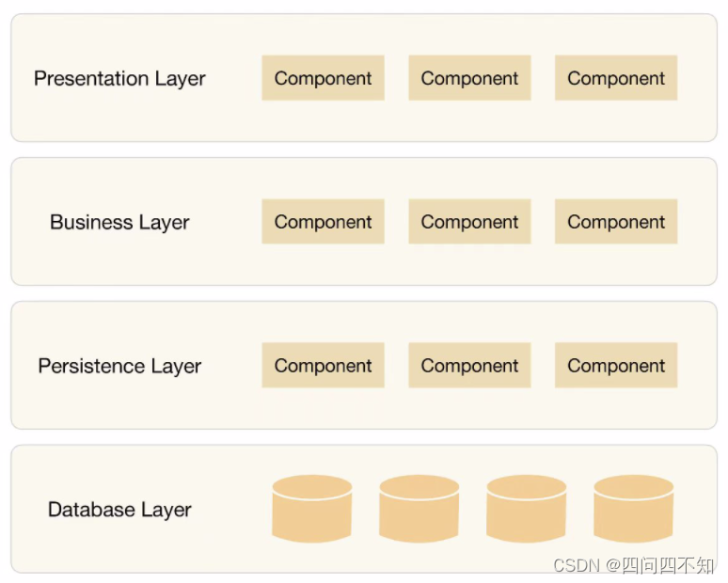Select the Database Layer label
The width and height of the screenshot is (728, 583).
(x=119, y=510)
